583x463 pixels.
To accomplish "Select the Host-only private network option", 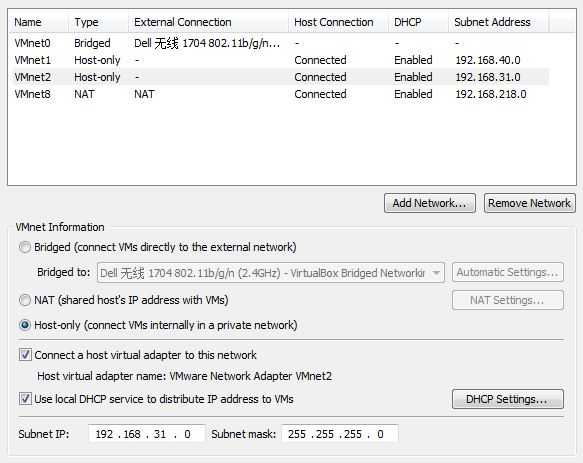I will 25,325.
